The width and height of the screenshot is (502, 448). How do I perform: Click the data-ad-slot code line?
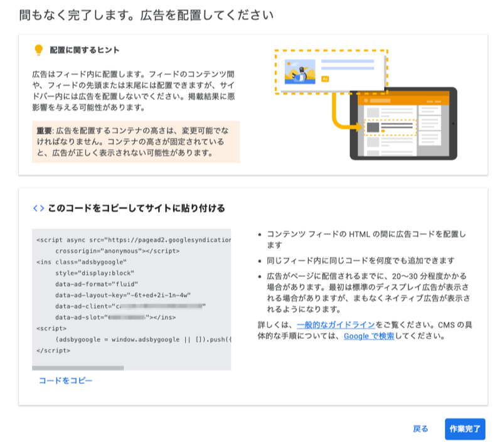(115, 317)
